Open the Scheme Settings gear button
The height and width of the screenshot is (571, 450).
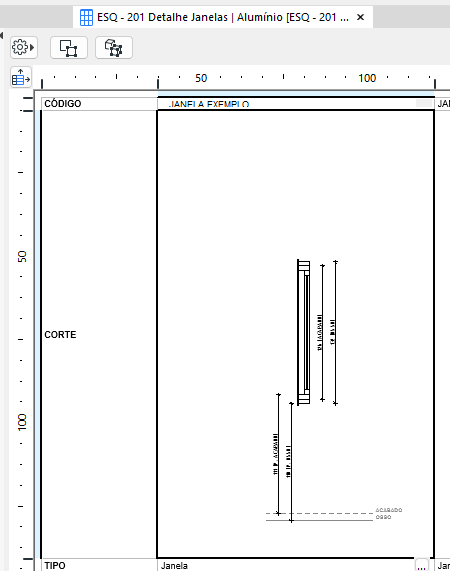[24, 47]
